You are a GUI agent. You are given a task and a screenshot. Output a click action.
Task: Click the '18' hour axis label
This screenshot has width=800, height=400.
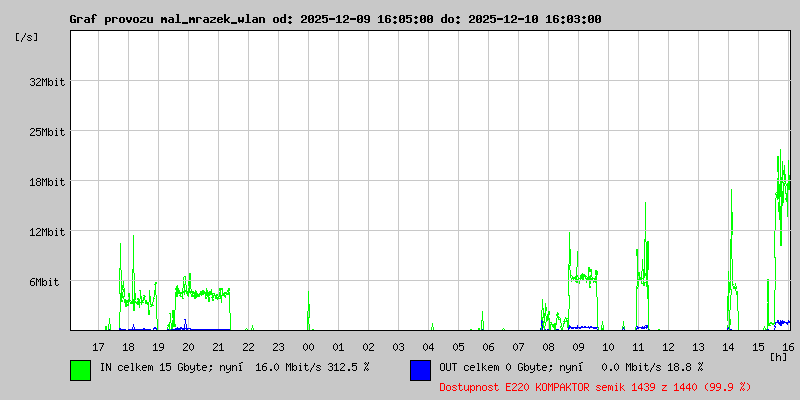click(x=129, y=347)
